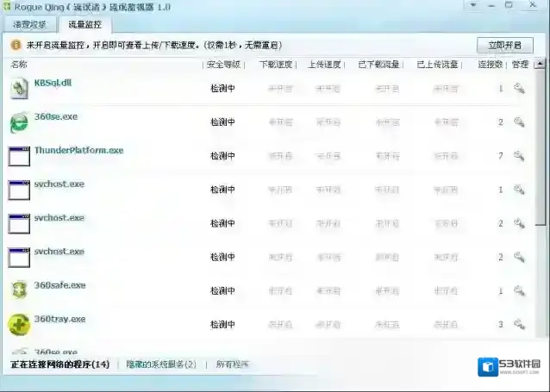The height and width of the screenshot is (392, 550).
Task: Select the first svchost.exe row name
Action: 59,184
